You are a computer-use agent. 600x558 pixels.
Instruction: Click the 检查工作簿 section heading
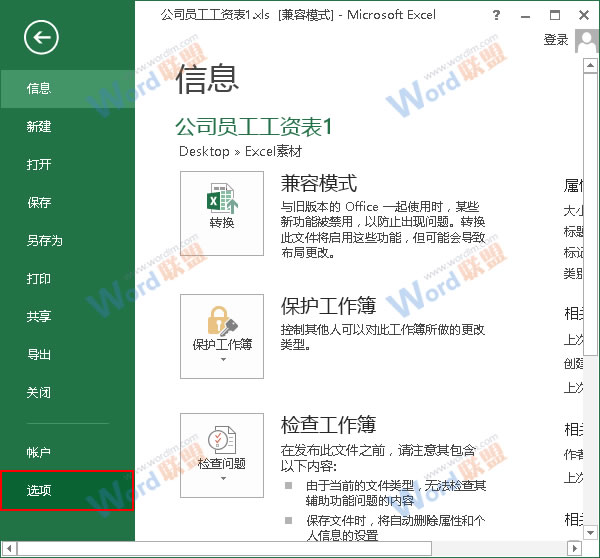tap(328, 425)
